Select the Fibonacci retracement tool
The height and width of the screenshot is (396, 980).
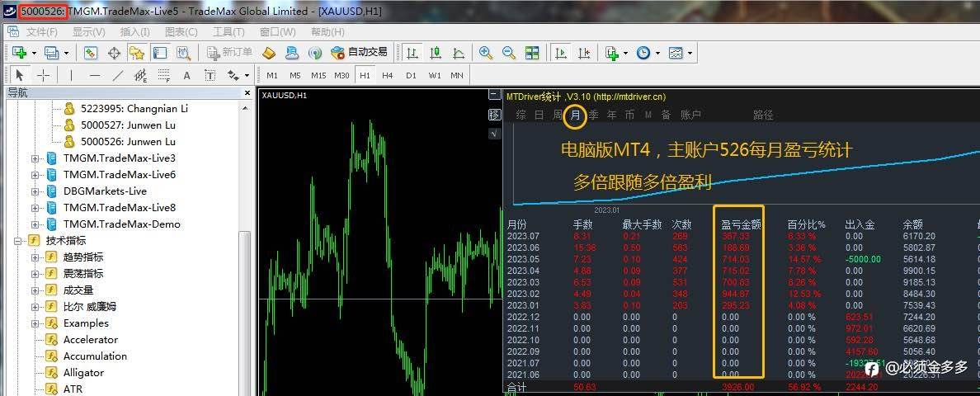tap(164, 76)
